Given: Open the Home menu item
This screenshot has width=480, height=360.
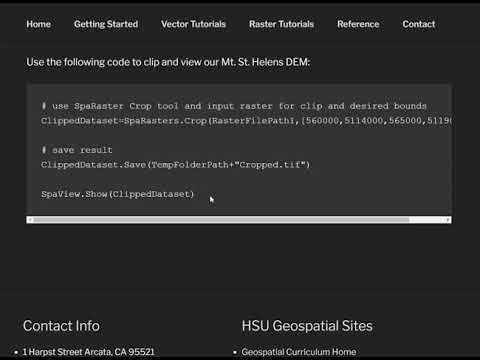Looking at the screenshot, I should coord(39,24).
